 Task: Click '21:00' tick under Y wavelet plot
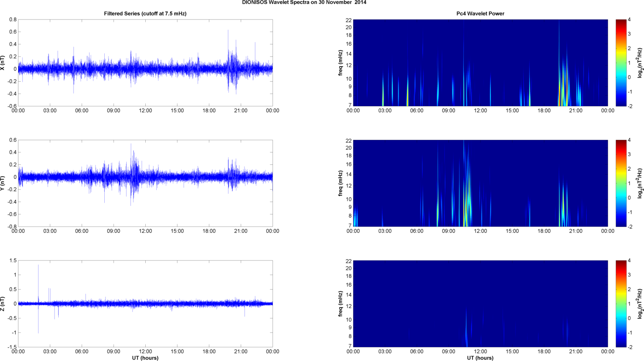coord(576,231)
